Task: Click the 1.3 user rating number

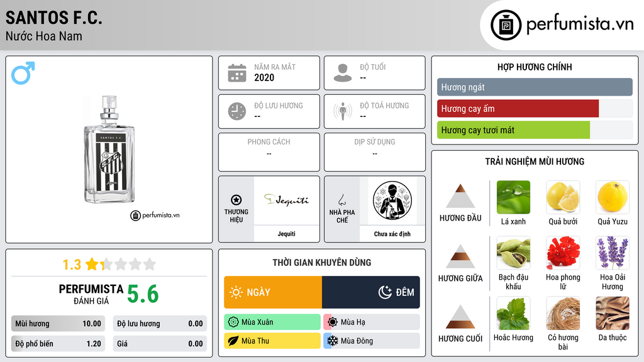Action: click(x=72, y=265)
